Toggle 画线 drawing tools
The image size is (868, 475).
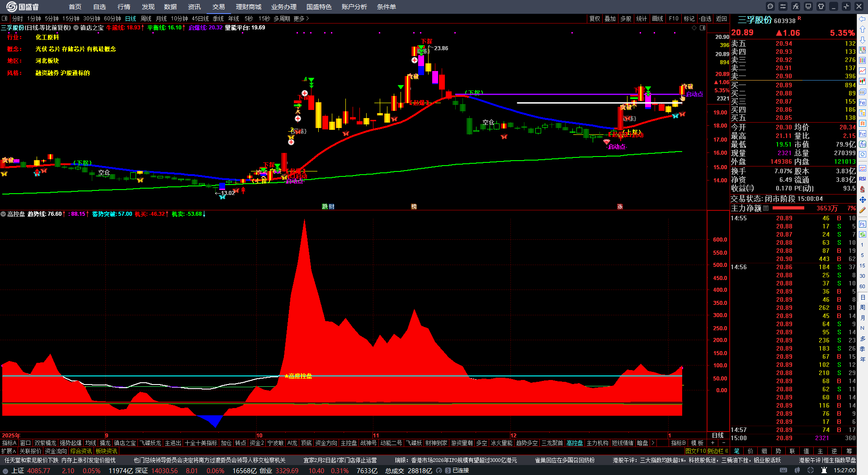658,19
